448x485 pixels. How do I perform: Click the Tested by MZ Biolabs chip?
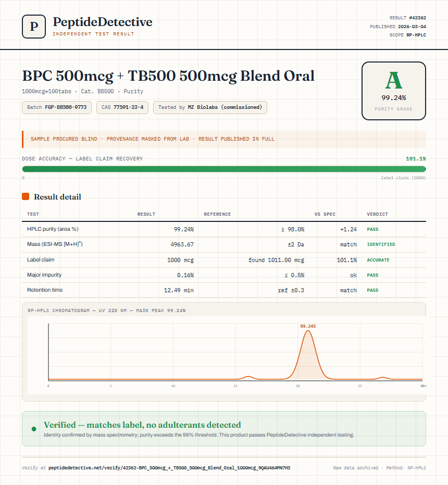coord(210,107)
